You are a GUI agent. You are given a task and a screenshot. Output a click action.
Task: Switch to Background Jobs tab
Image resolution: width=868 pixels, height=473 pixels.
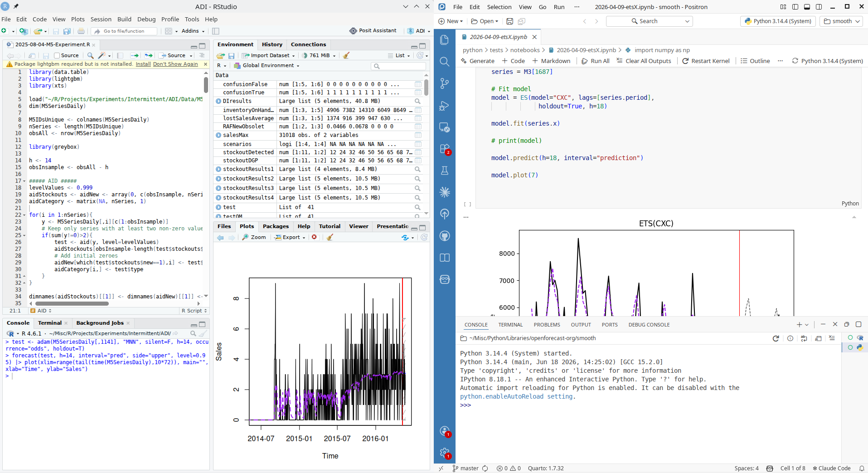click(x=100, y=323)
